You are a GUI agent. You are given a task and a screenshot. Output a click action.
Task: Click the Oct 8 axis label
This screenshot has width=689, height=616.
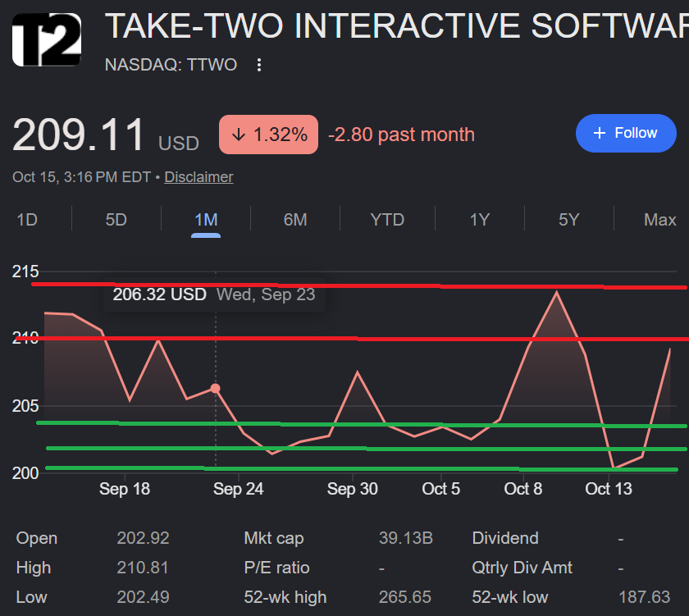[523, 489]
